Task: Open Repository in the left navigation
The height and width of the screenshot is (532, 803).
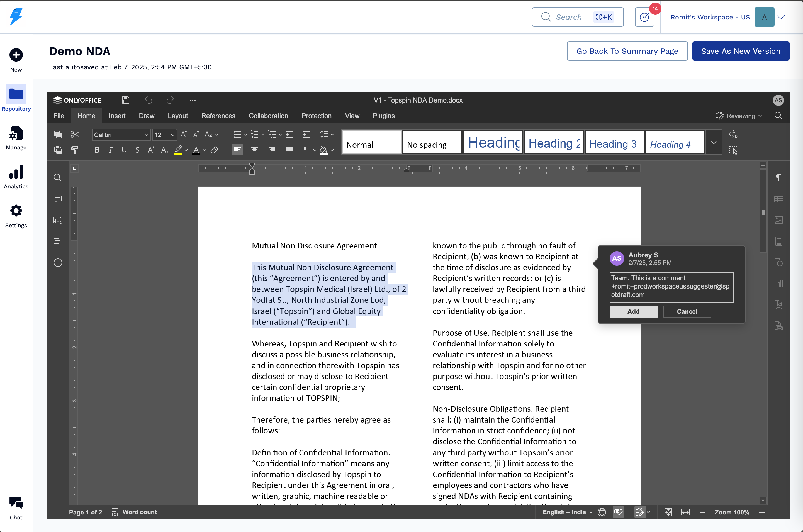Action: click(x=16, y=98)
